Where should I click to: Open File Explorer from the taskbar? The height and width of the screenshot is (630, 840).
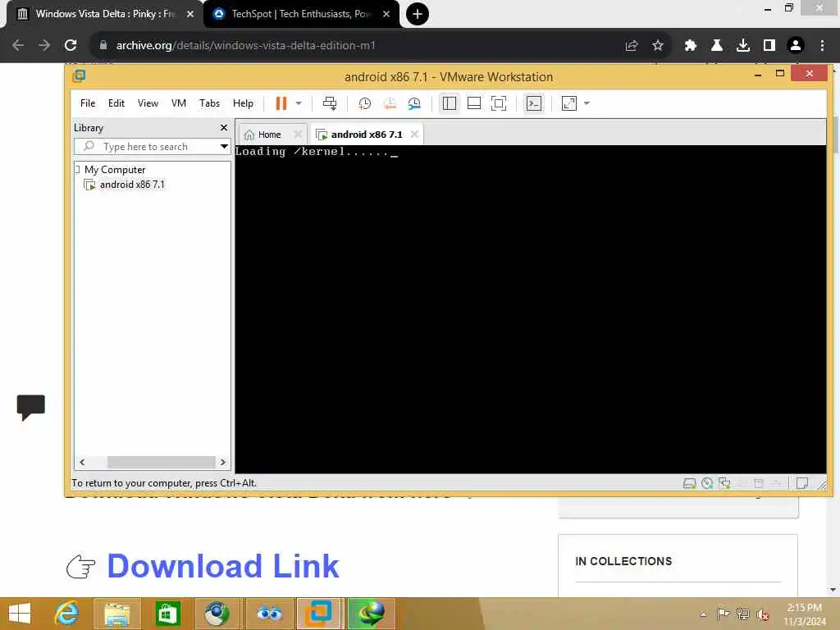tap(117, 614)
